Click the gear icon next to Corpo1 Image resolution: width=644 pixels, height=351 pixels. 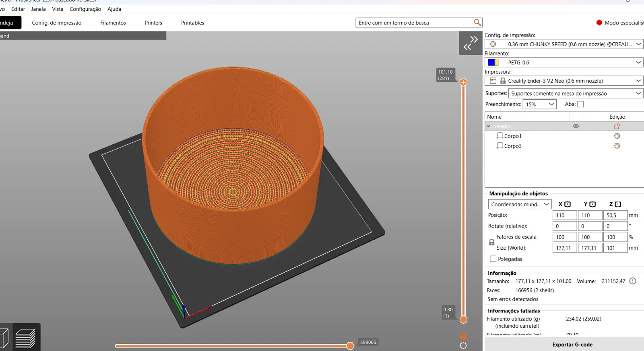pyautogui.click(x=617, y=136)
